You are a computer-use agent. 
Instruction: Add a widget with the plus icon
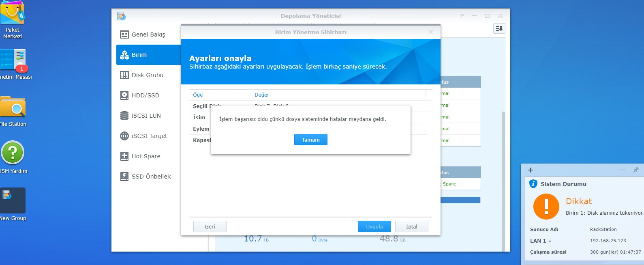[531, 170]
